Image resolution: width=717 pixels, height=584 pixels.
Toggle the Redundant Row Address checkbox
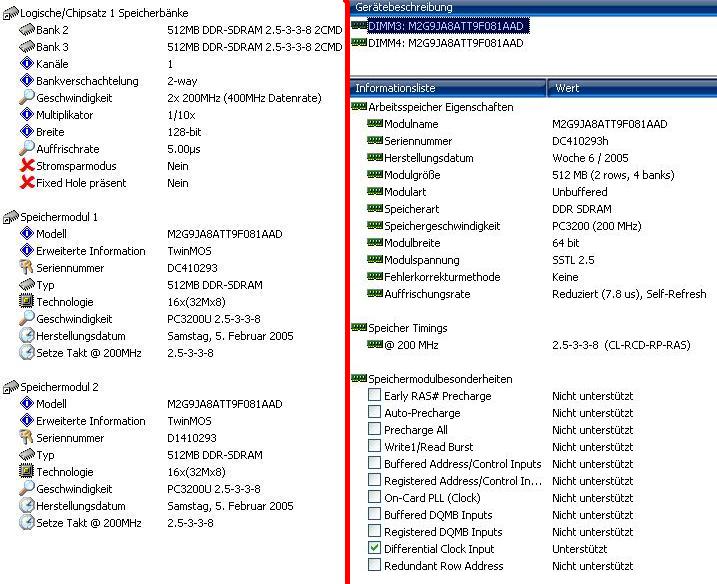coord(375,565)
